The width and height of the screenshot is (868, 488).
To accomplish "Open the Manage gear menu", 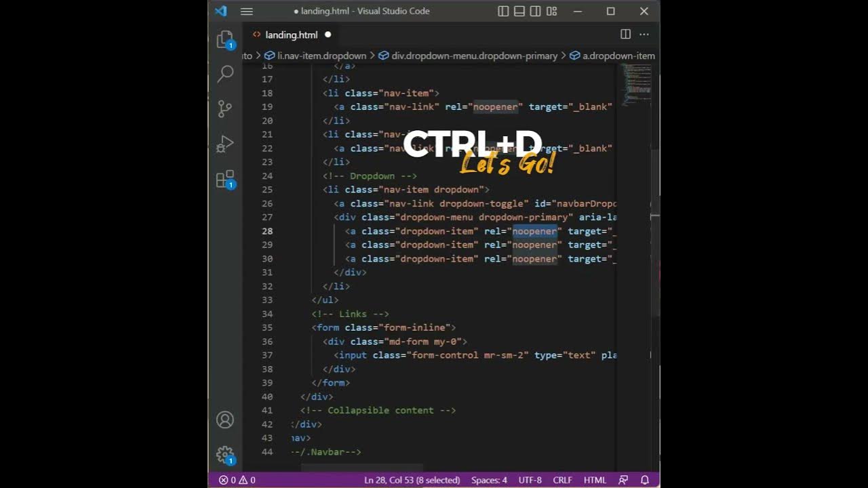I will click(x=225, y=455).
